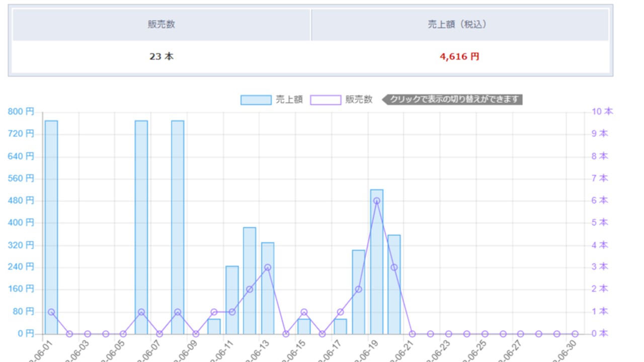Click the sales bar for 06-11

point(232,300)
